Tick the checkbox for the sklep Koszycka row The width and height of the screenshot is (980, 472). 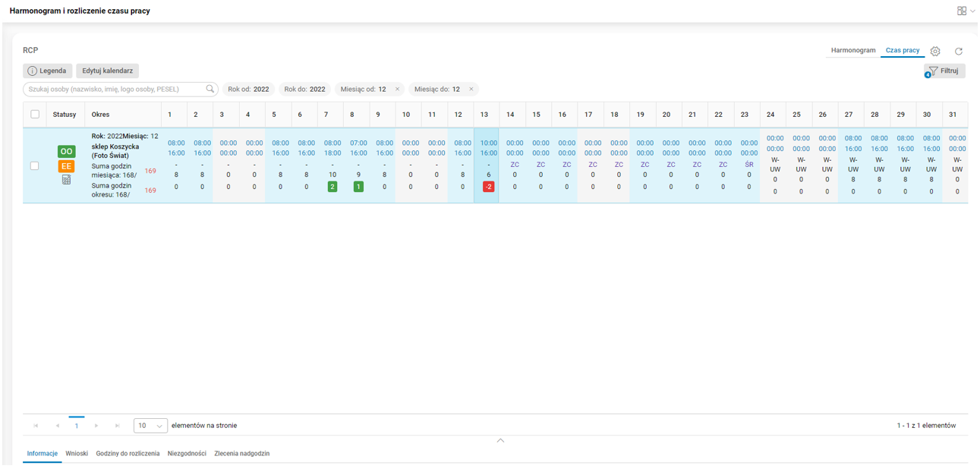[x=34, y=165]
